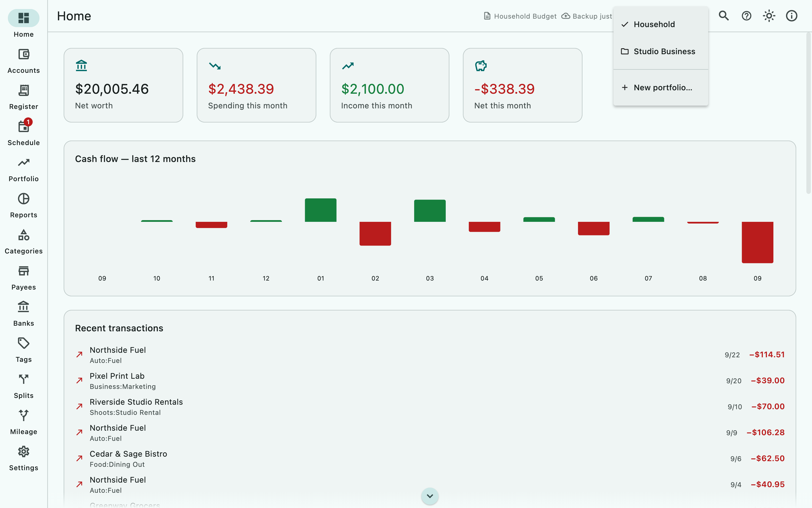Image resolution: width=812 pixels, height=508 pixels.
Task: Click the Cash flow chart title
Action: point(135,159)
